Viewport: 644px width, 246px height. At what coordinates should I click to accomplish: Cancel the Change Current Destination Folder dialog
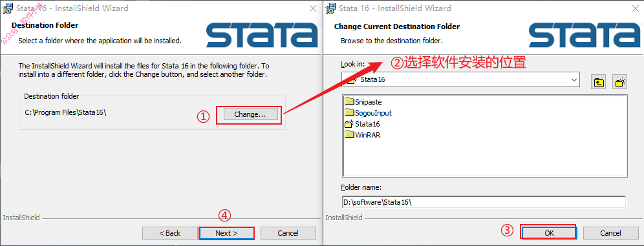pyautogui.click(x=610, y=233)
